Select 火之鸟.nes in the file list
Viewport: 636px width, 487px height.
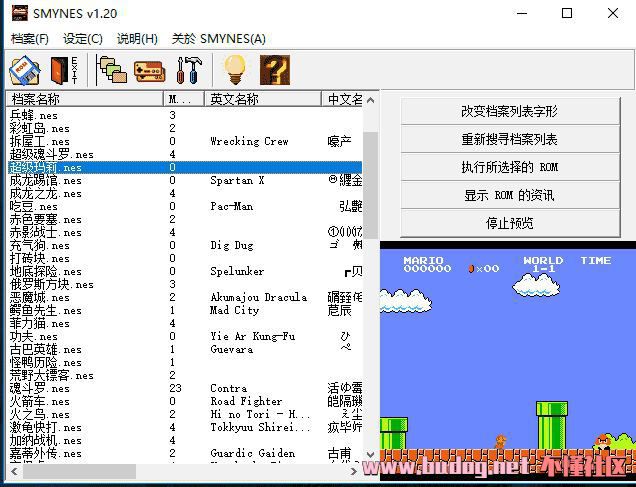tap(40, 414)
